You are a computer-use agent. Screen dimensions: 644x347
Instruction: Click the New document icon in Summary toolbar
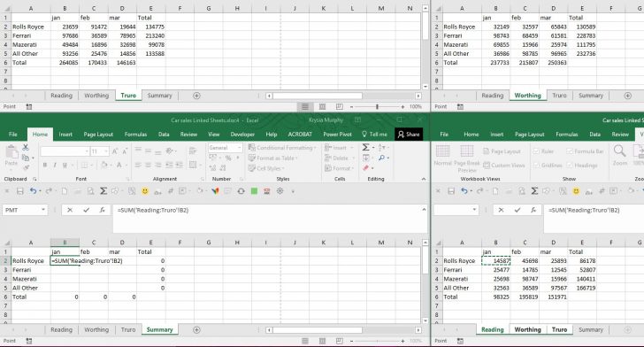click(x=65, y=191)
